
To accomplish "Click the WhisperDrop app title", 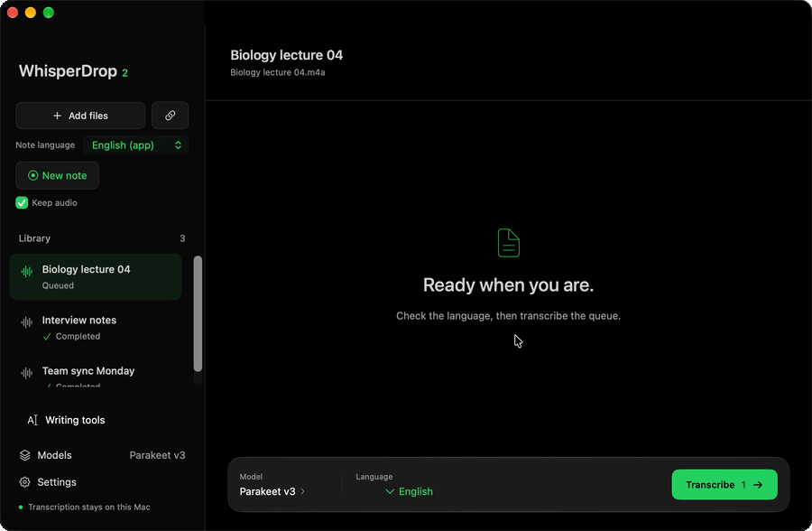I will pos(68,71).
